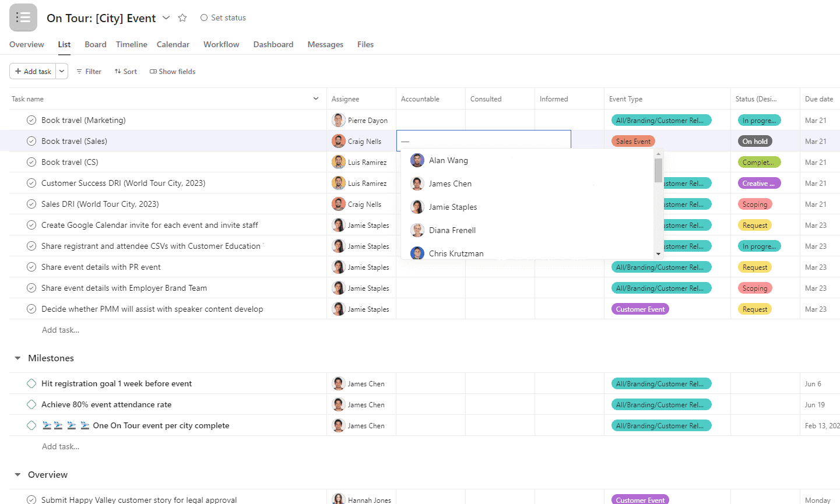
Task: Select Alan Wang's avatar in the dropdown
Action: [x=417, y=160]
